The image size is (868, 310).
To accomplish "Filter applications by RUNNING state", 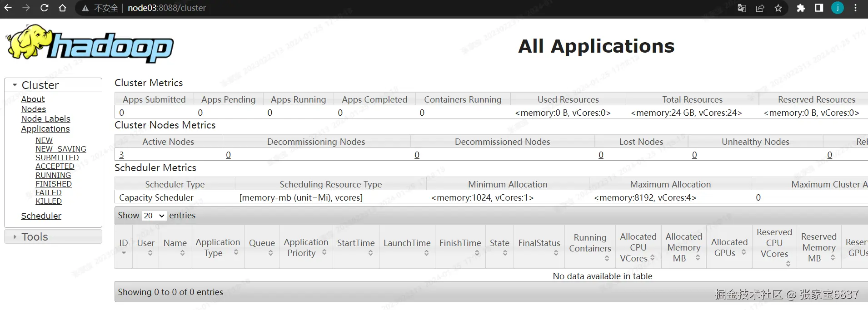I will pos(53,175).
